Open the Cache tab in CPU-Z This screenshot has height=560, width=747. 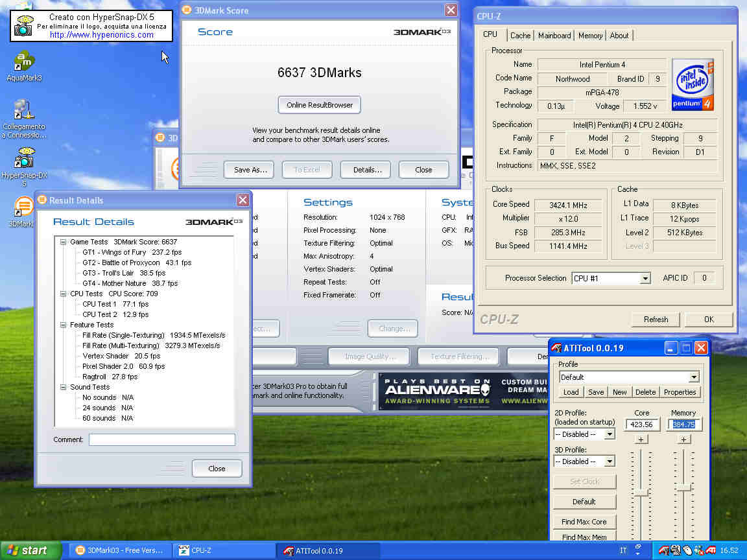(520, 36)
